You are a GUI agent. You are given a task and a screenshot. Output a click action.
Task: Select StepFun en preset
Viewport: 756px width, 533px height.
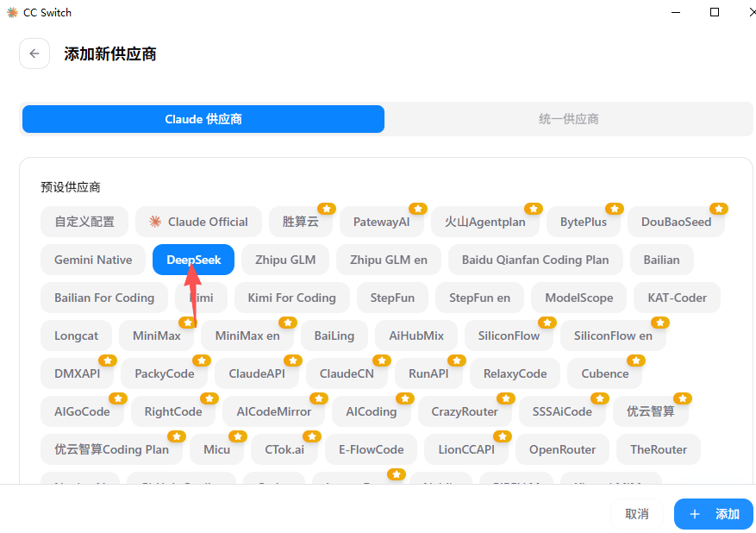(x=480, y=298)
